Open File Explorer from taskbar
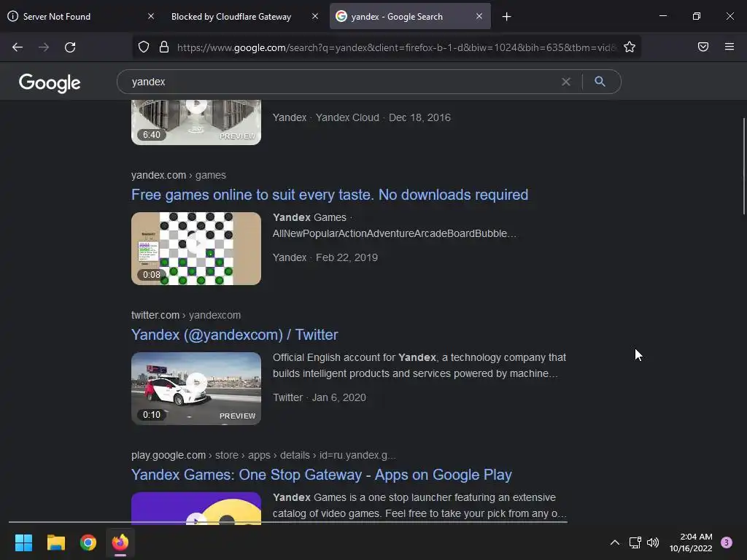 [55, 542]
